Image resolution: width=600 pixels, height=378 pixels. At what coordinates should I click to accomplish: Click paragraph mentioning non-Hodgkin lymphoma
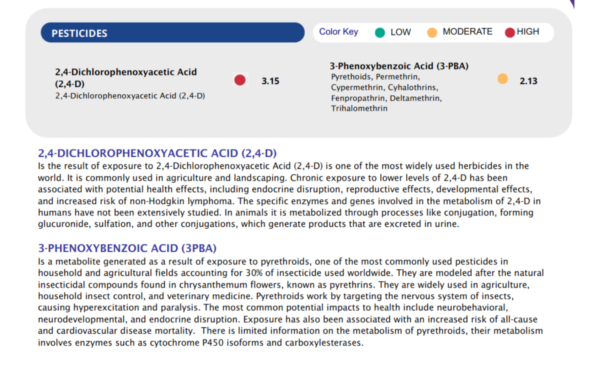289,195
